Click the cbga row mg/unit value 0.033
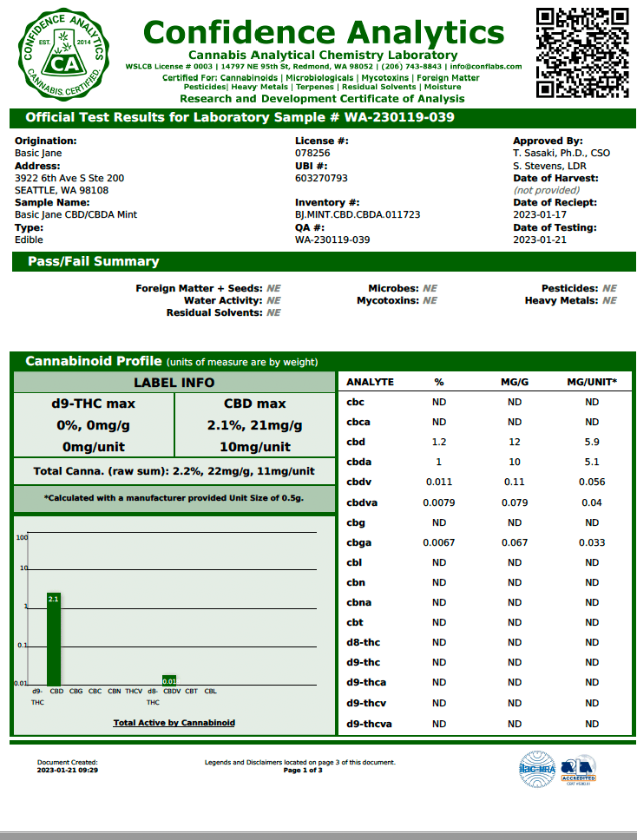The width and height of the screenshot is (637, 840). pos(592,542)
